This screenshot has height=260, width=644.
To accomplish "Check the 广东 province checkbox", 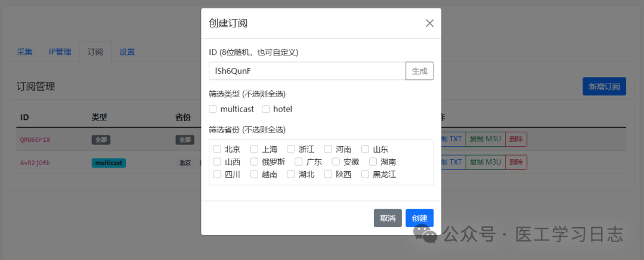I will [299, 162].
